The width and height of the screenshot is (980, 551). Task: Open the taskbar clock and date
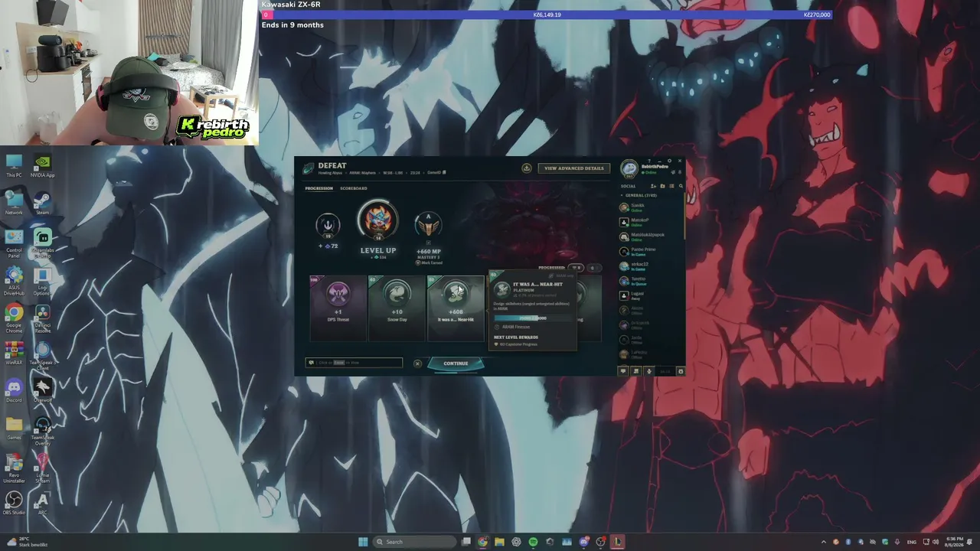[x=955, y=542]
